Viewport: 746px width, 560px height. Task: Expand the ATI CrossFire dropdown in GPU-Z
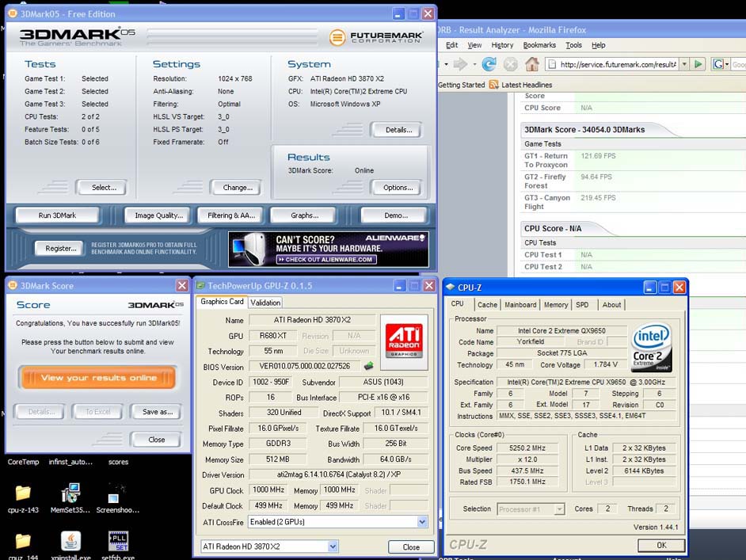coord(422,522)
